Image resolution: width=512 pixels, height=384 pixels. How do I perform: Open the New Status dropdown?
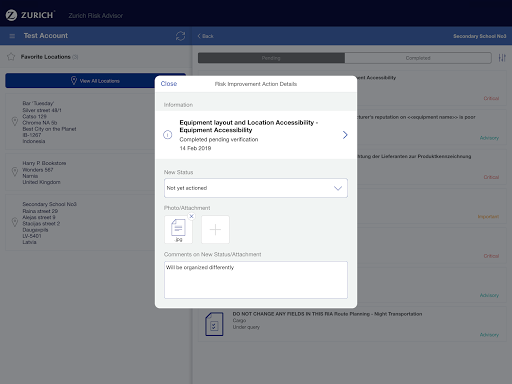pyautogui.click(x=256, y=188)
